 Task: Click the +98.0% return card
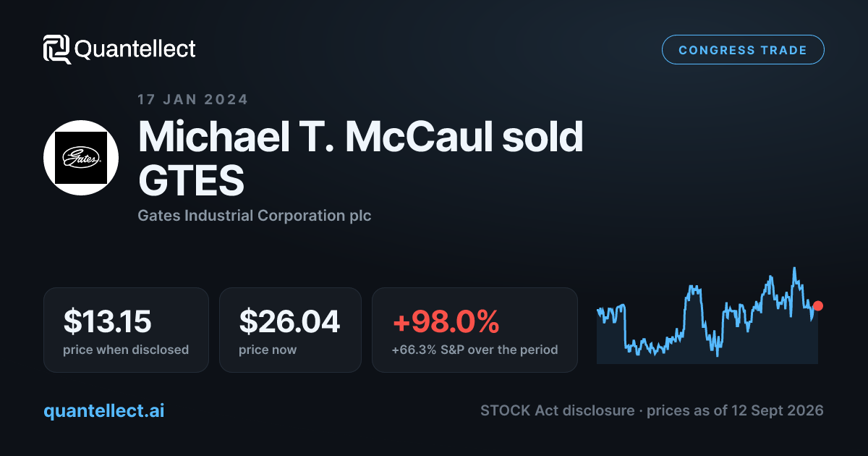click(x=475, y=330)
